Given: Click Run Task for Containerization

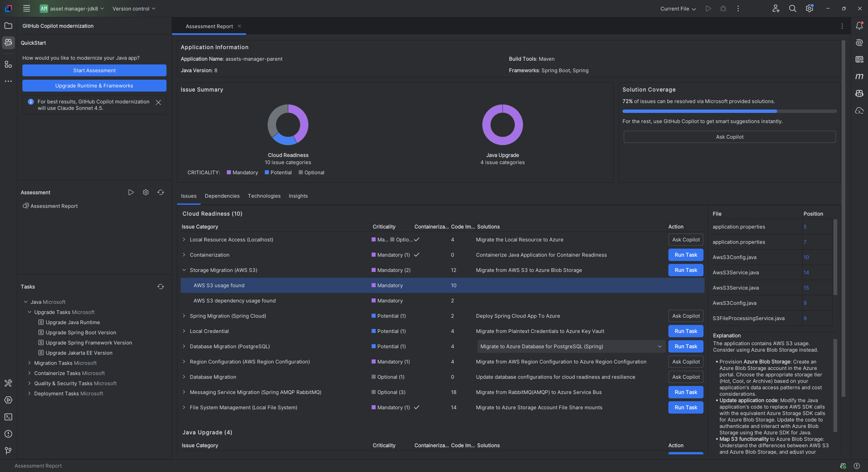Looking at the screenshot, I should (686, 255).
